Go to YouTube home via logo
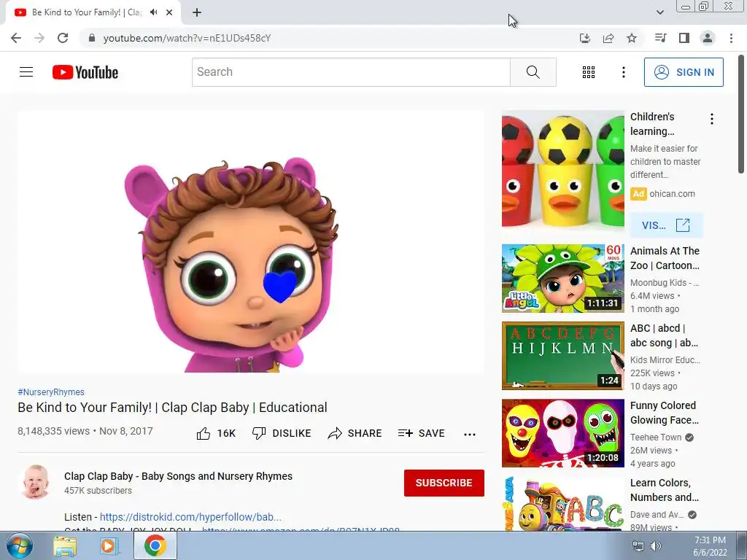This screenshot has height=560, width=747. [x=85, y=72]
